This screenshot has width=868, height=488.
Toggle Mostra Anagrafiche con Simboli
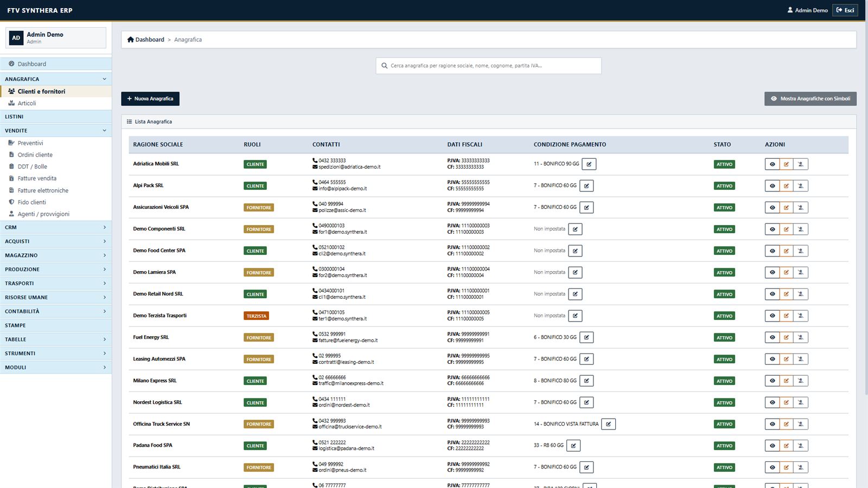(810, 99)
